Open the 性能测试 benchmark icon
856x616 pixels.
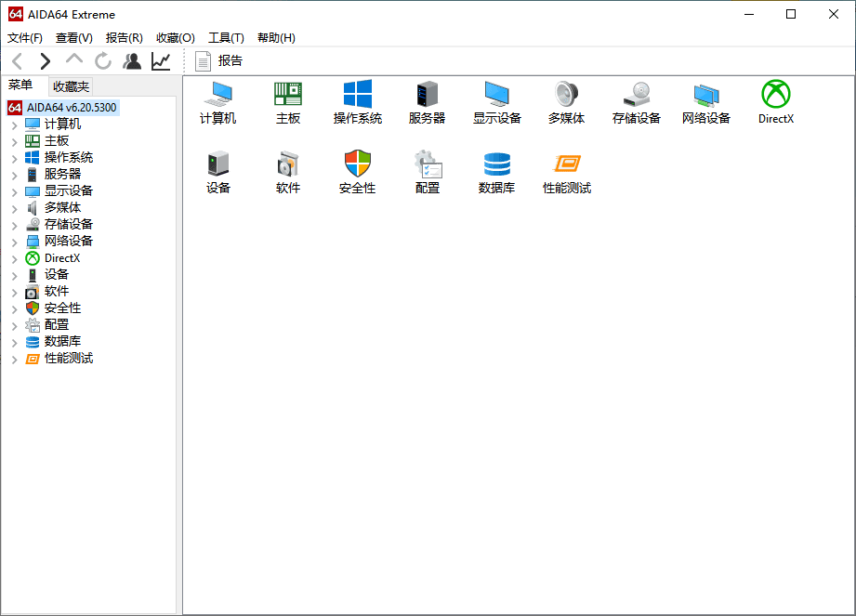click(567, 164)
